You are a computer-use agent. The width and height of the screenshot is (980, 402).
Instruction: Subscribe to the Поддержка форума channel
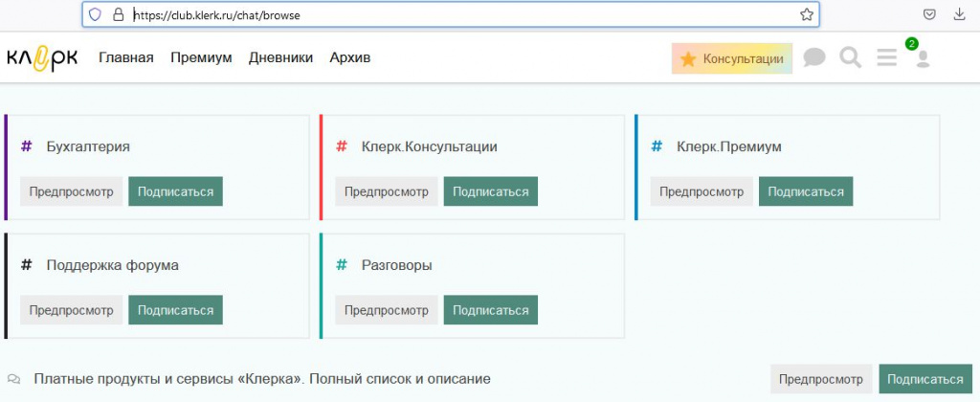176,310
